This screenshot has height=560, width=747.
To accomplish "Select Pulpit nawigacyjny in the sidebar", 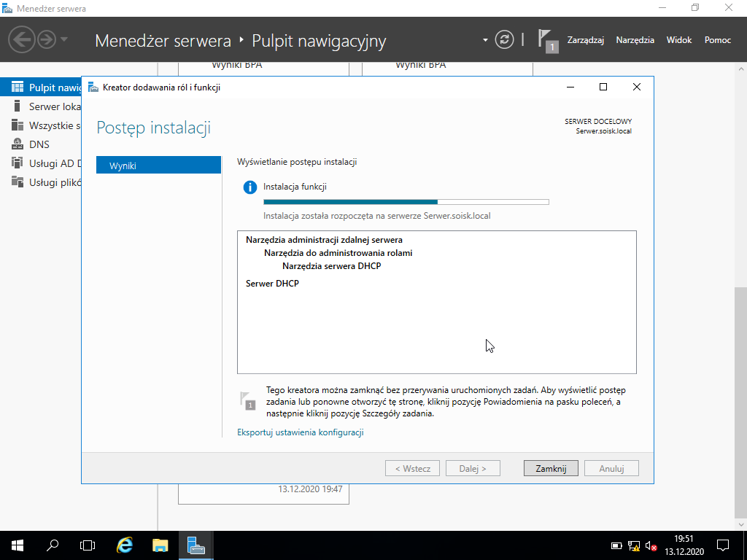I will tap(41, 87).
